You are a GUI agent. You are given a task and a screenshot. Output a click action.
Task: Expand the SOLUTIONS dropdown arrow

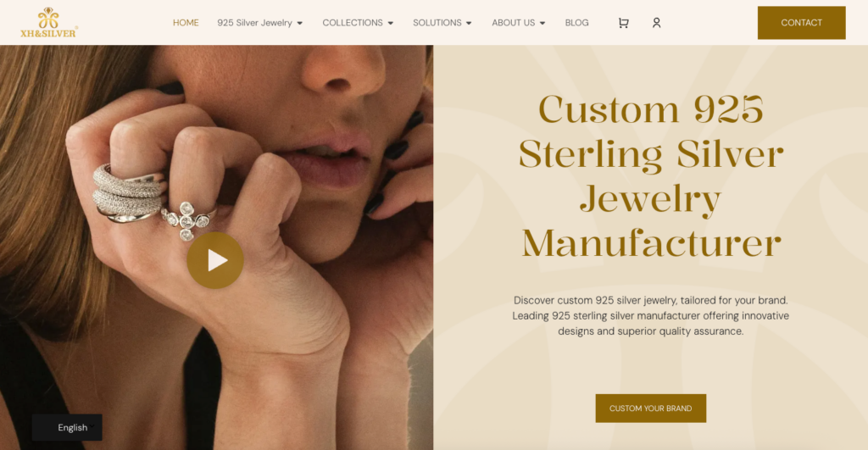click(469, 23)
